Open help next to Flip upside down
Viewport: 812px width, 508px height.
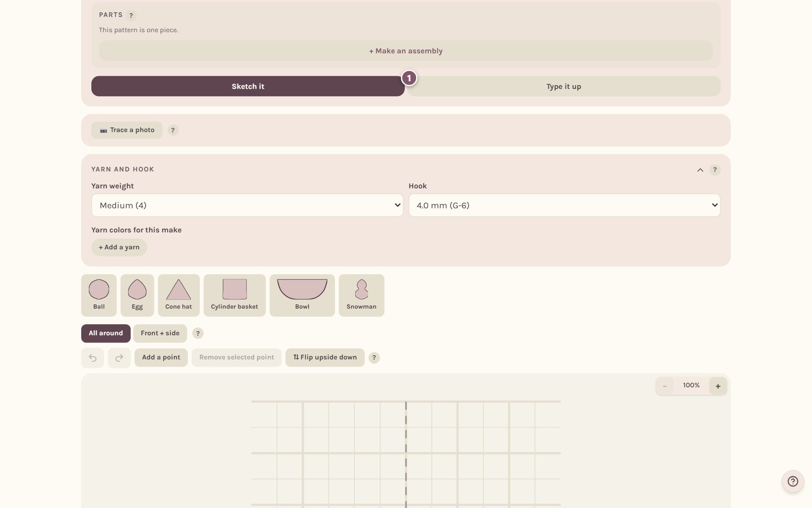(x=374, y=358)
